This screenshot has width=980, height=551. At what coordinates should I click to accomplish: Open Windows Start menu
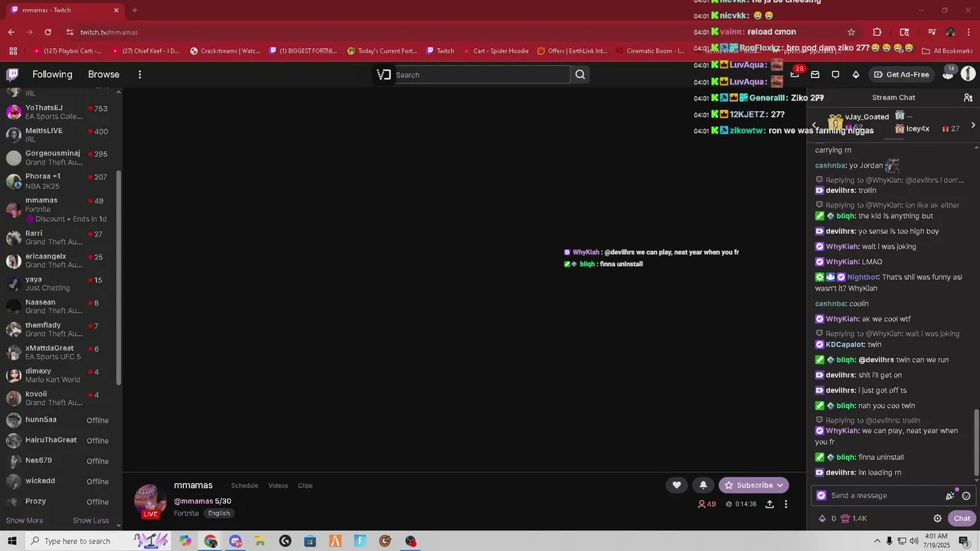[12, 541]
